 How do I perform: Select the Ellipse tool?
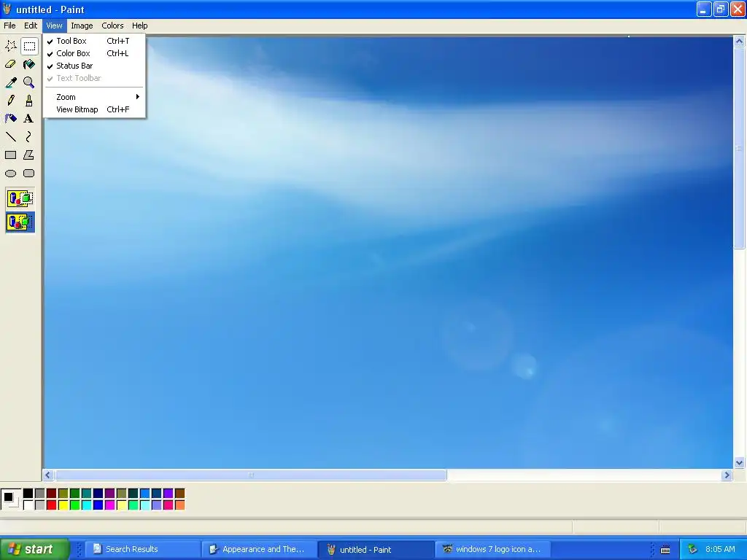(10, 174)
